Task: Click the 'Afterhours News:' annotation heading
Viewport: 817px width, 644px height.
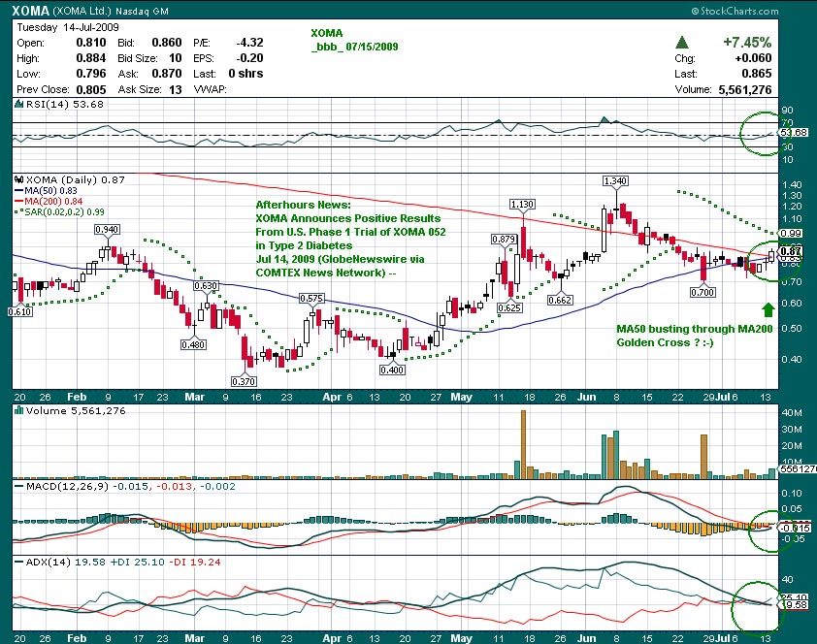Action: coord(304,205)
